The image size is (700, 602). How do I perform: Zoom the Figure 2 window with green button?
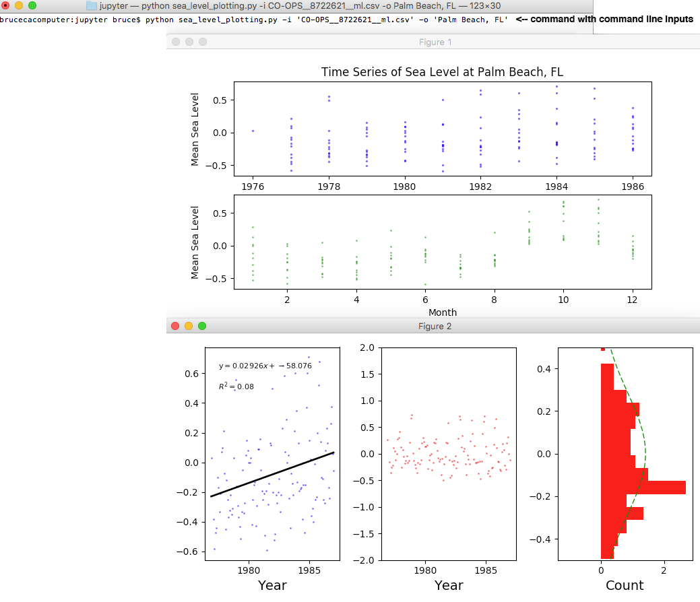click(202, 326)
